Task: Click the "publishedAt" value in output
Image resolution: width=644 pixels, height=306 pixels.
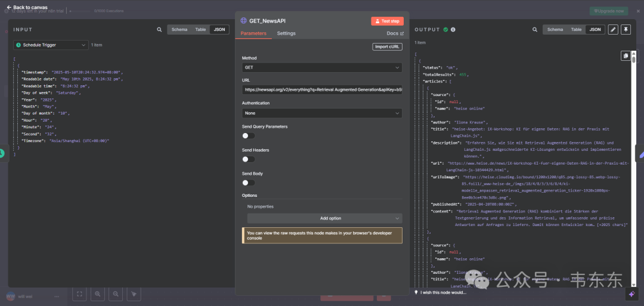Action: point(490,204)
